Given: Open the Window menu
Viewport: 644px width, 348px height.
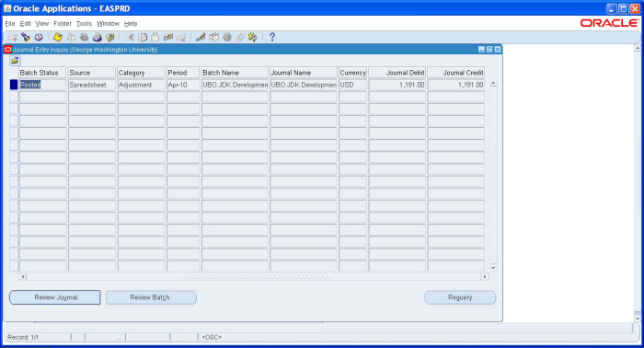Looking at the screenshot, I should click(x=108, y=24).
